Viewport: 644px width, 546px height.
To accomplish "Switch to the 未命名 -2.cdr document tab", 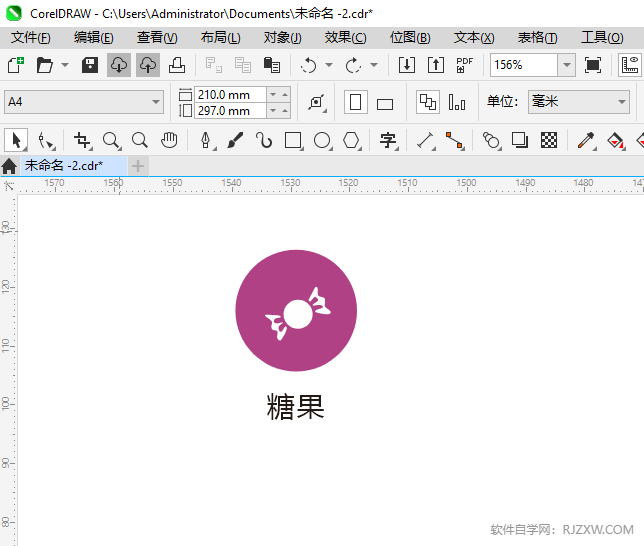I will [74, 166].
